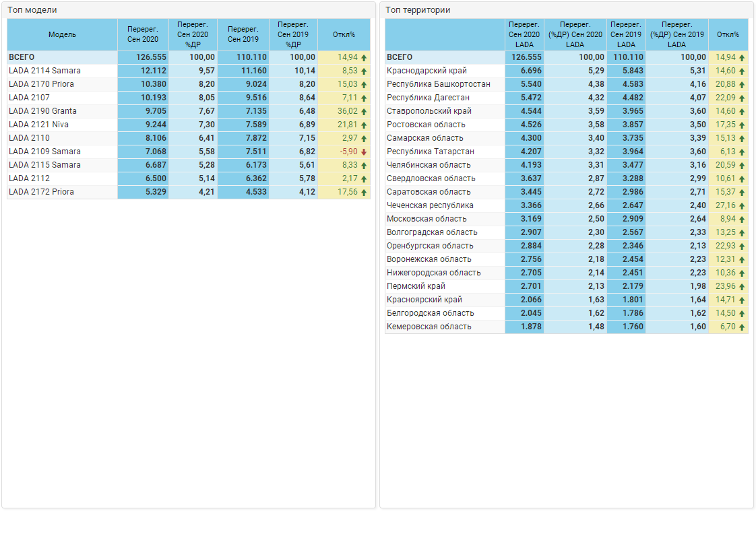Click the up arrow in the LADA 2110 row
756x534 pixels.
(364, 138)
